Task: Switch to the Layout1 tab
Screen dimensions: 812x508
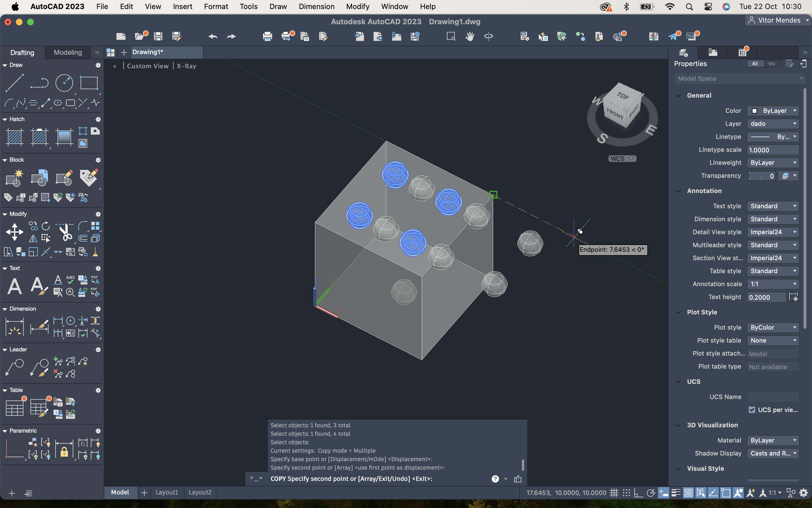Action: 167,492
